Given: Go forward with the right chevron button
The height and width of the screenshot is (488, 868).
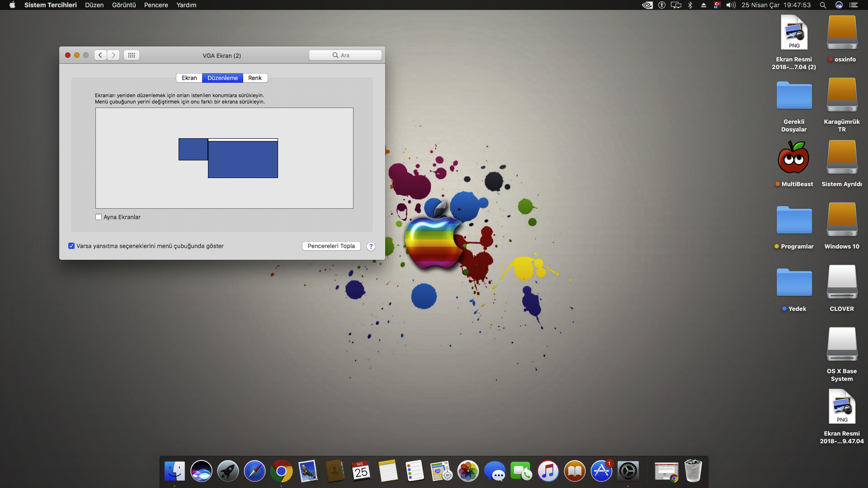Looking at the screenshot, I should point(113,55).
